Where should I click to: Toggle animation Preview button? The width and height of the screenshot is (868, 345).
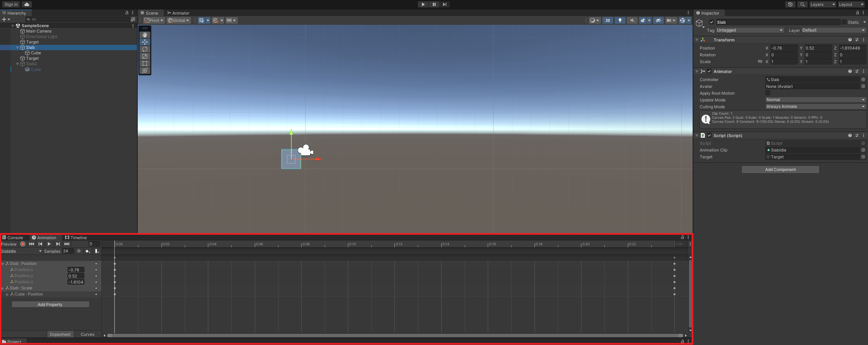[x=9, y=244]
